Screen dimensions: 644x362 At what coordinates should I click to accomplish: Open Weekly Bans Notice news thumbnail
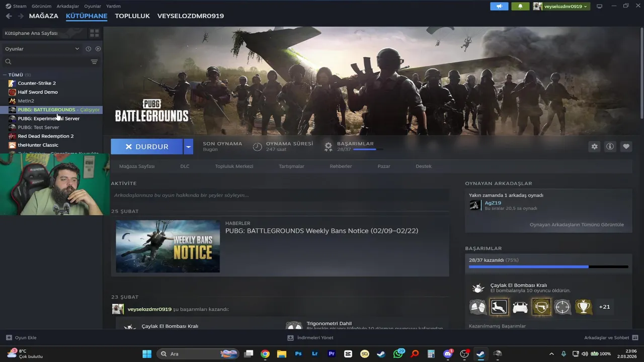pyautogui.click(x=168, y=246)
